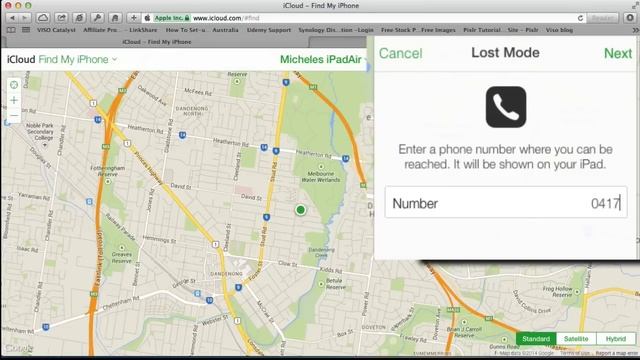Go back with Safari's back arrow

tap(12, 18)
